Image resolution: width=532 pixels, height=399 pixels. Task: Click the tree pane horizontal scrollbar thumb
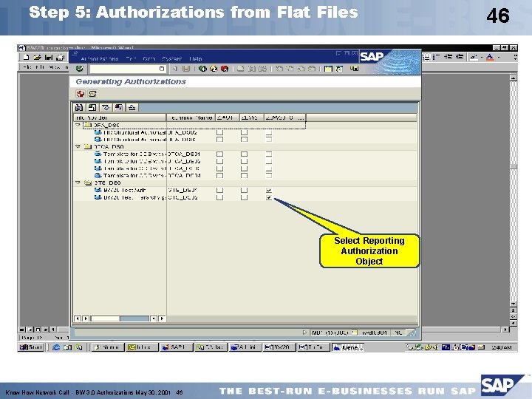pyautogui.click(x=106, y=318)
